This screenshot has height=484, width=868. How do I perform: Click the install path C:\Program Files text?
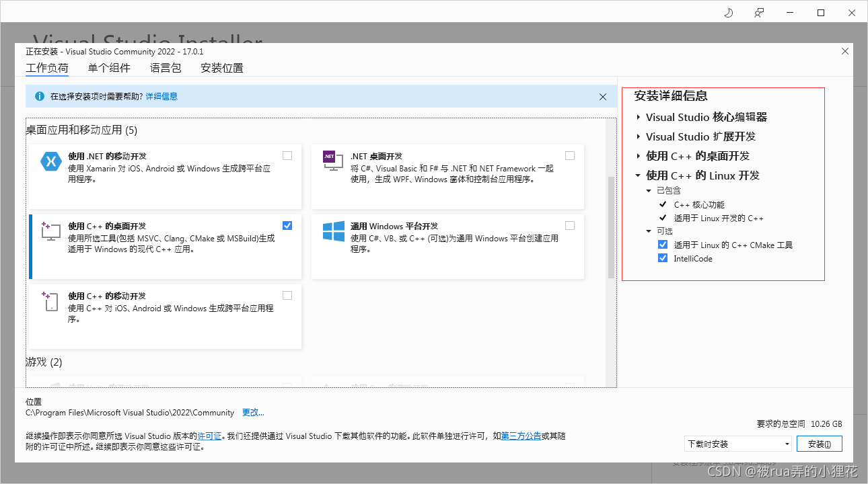pos(130,412)
